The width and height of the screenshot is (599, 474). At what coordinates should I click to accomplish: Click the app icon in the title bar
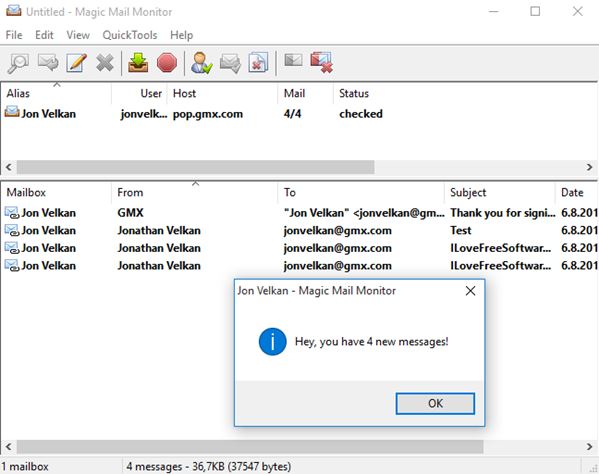tap(14, 11)
